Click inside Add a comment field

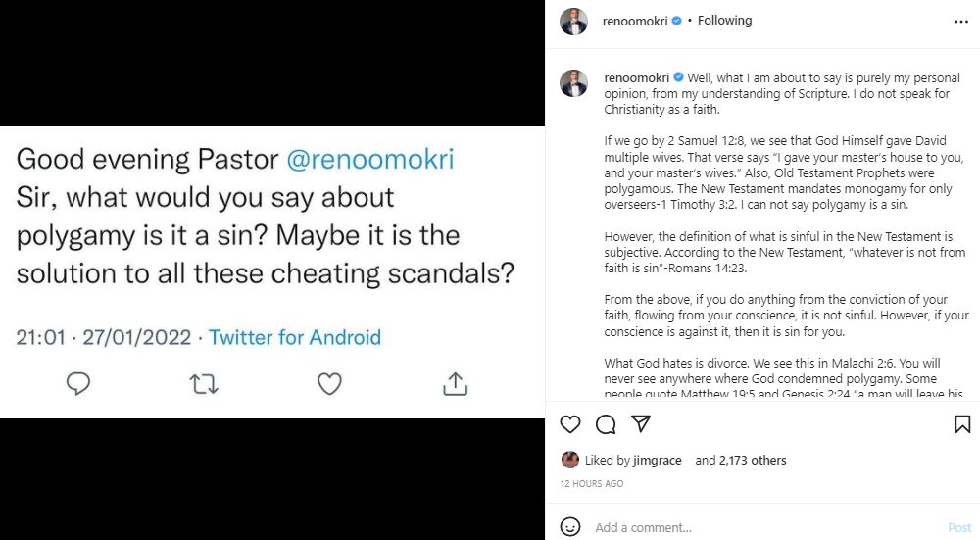(x=755, y=527)
